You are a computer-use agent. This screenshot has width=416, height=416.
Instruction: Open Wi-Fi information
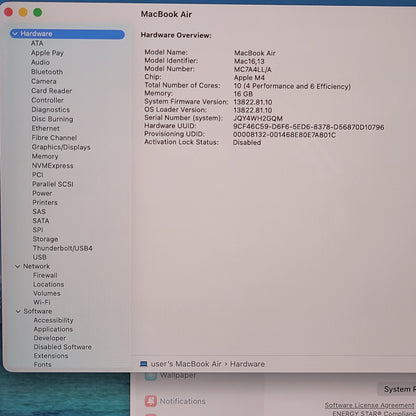coord(42,302)
